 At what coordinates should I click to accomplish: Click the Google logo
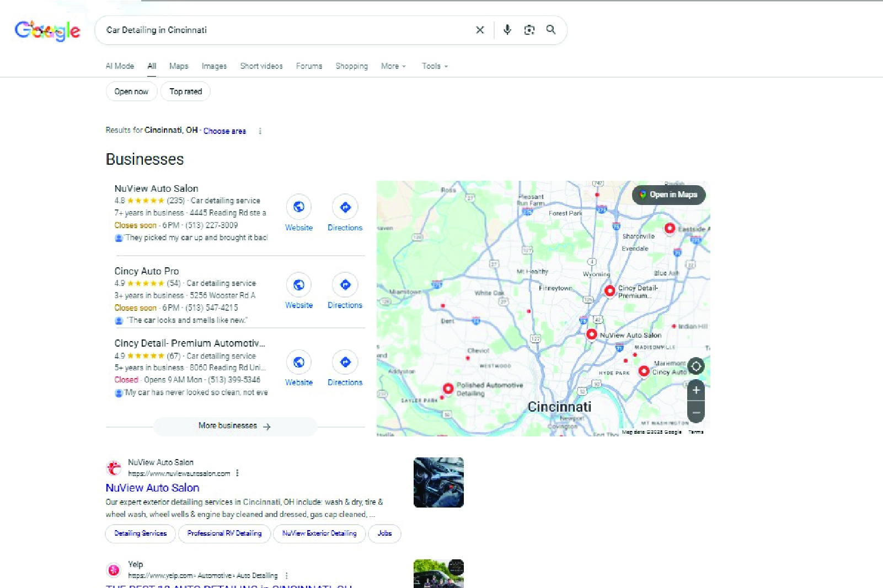point(47,30)
